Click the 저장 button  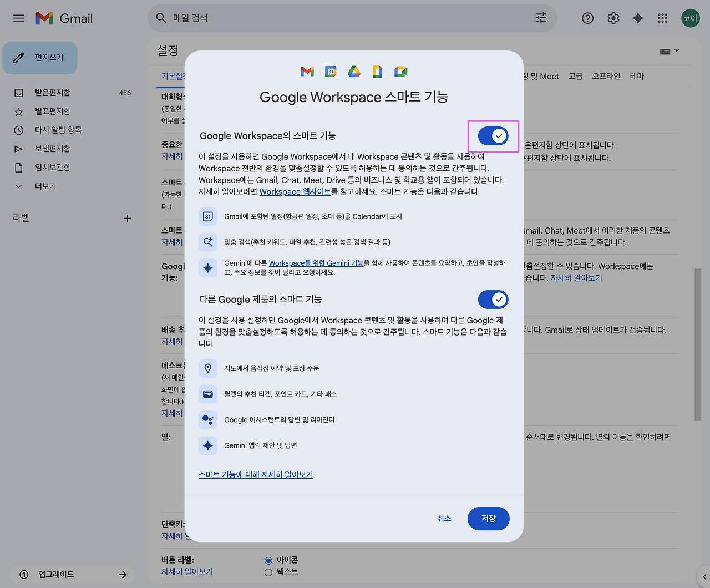point(488,519)
